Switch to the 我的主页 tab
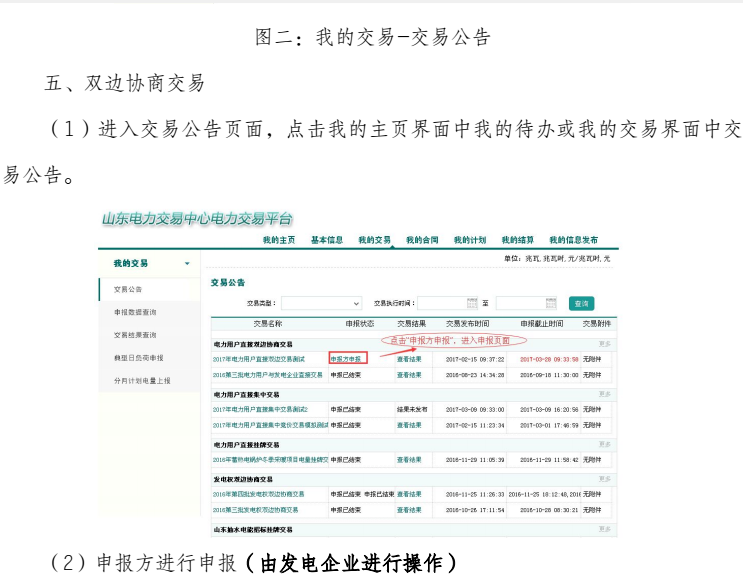The height and width of the screenshot is (582, 743). click(279, 241)
